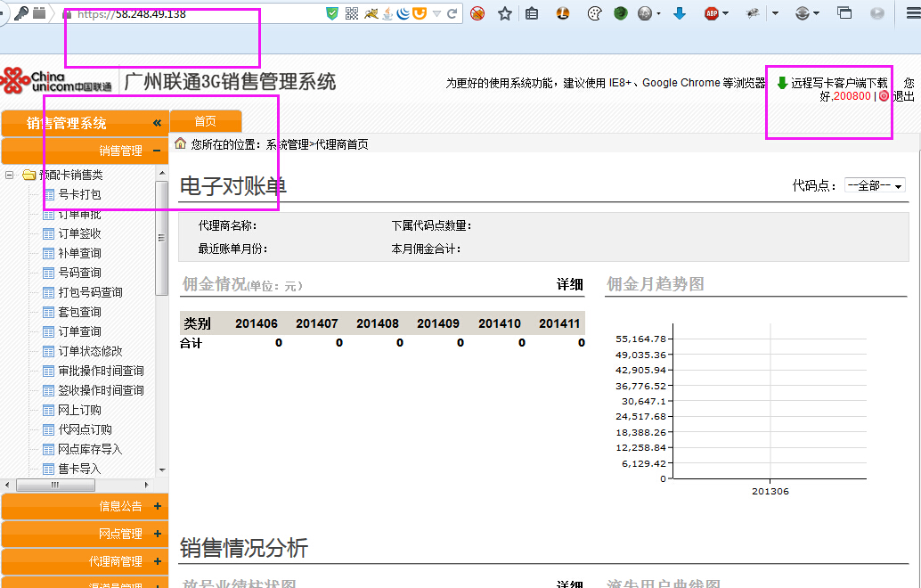This screenshot has height=588, width=921.
Task: Click the green swirl extension icon
Action: coord(621,13)
